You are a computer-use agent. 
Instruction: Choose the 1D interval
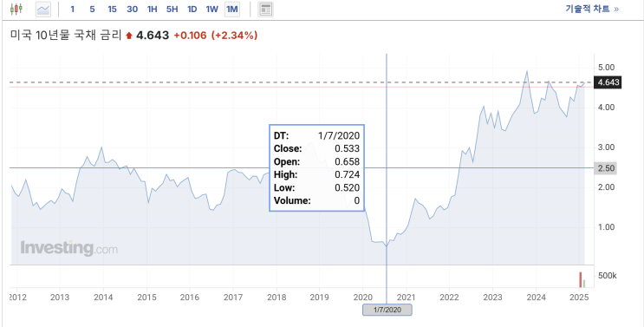[x=192, y=9]
